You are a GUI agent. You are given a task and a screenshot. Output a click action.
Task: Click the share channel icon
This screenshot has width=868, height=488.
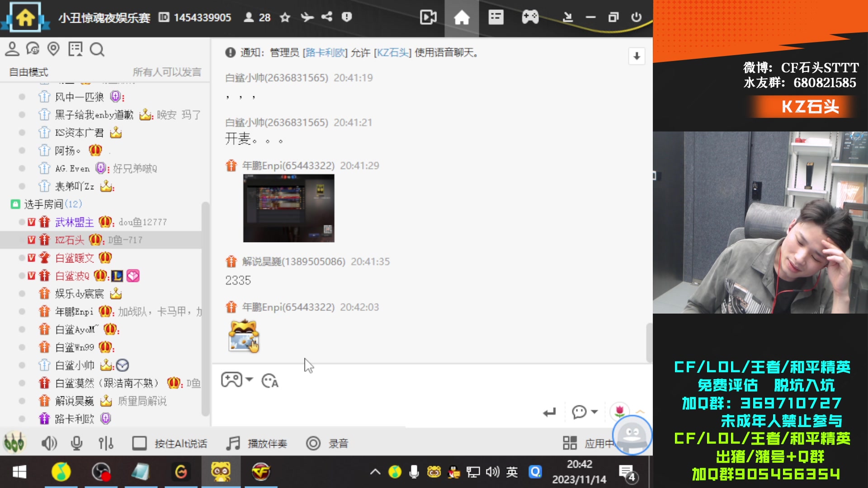(x=327, y=17)
